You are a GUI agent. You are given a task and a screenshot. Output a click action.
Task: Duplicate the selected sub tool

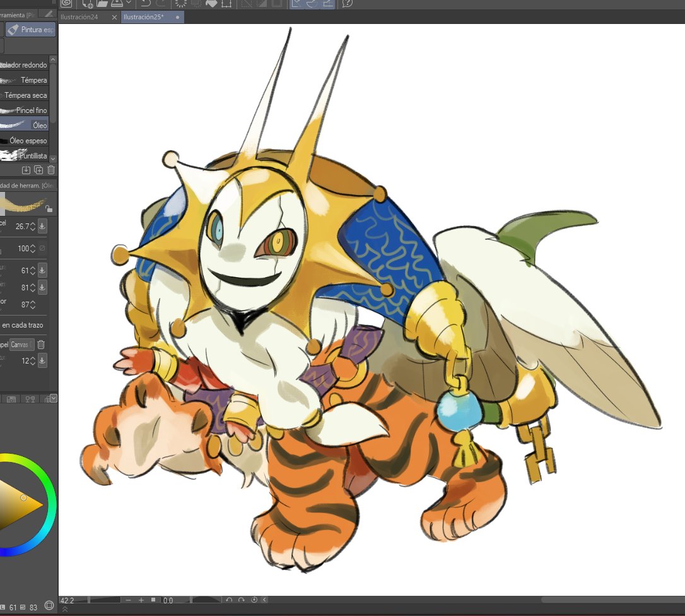[38, 170]
